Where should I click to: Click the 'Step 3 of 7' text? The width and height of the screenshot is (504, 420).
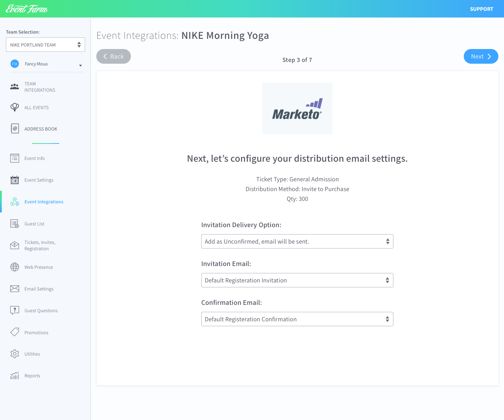[297, 60]
